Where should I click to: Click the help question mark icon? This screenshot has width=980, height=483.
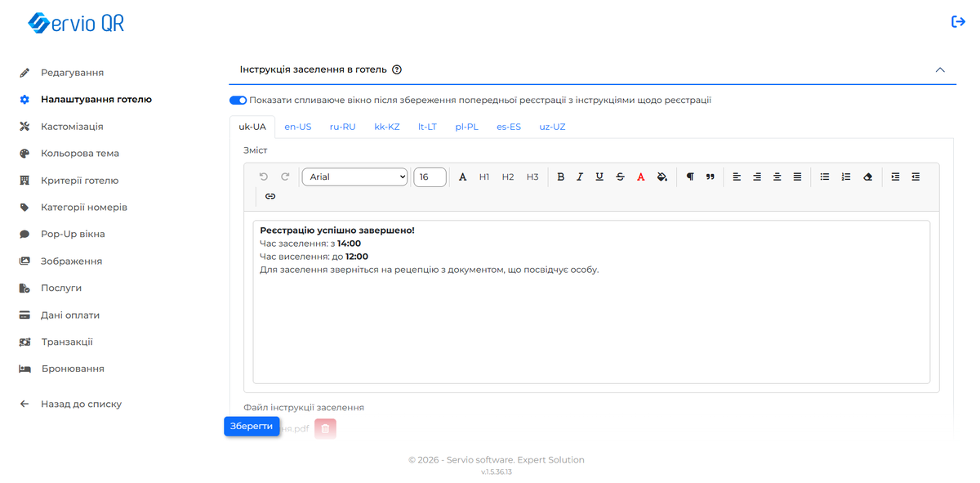pyautogui.click(x=397, y=69)
